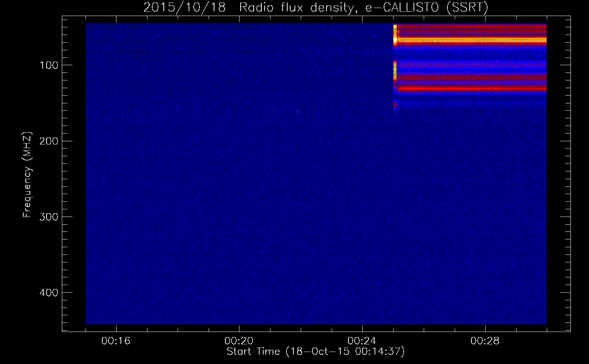Click the 00:28 time tick label
589x364 pixels.
485,341
